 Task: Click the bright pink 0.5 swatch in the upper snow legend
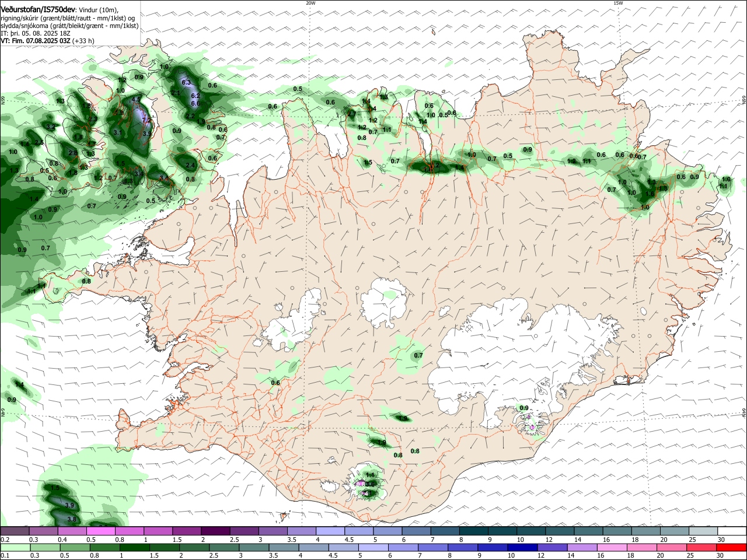100,531
